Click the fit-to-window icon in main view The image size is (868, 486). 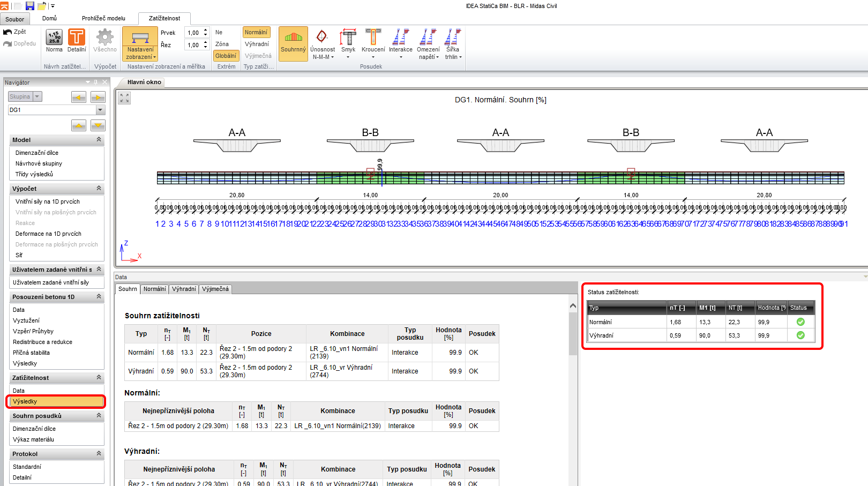coord(124,98)
